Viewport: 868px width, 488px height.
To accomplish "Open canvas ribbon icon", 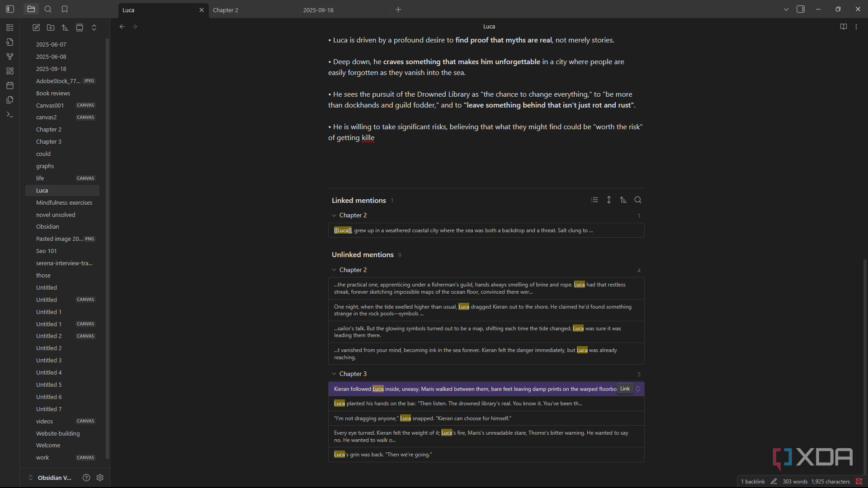I will click(10, 71).
